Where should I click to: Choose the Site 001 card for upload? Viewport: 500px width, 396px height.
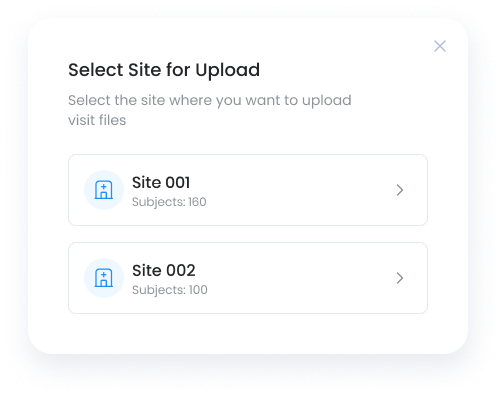[248, 190]
